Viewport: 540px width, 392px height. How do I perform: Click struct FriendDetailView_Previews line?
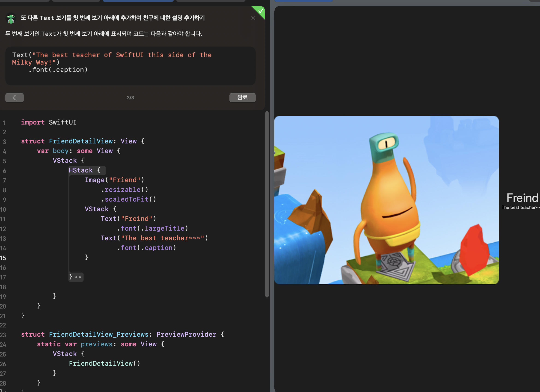(123, 335)
